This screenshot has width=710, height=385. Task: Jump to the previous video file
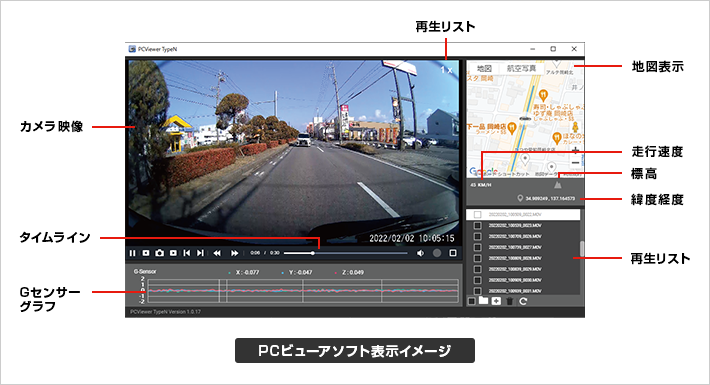[187, 253]
